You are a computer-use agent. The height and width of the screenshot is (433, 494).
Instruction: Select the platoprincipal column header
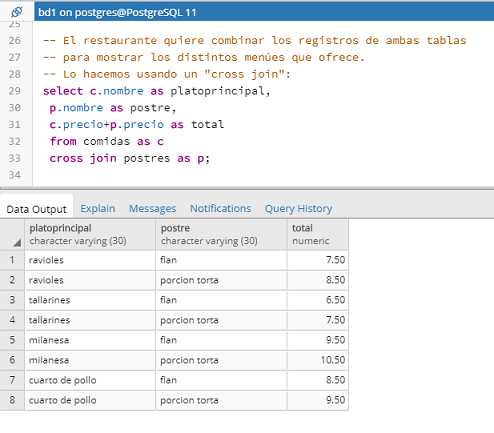point(90,234)
